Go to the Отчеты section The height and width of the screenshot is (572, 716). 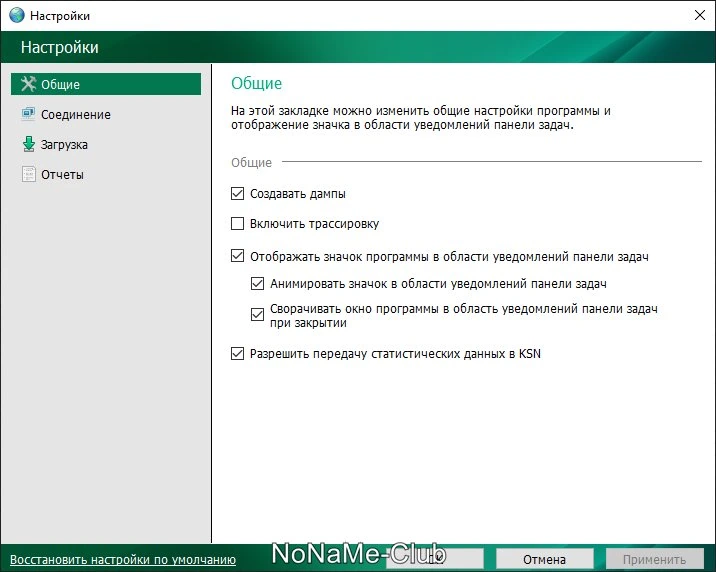point(106,174)
